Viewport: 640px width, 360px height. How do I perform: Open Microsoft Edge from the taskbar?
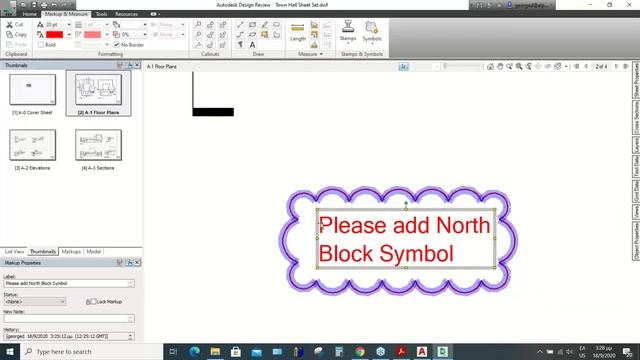(x=194, y=351)
